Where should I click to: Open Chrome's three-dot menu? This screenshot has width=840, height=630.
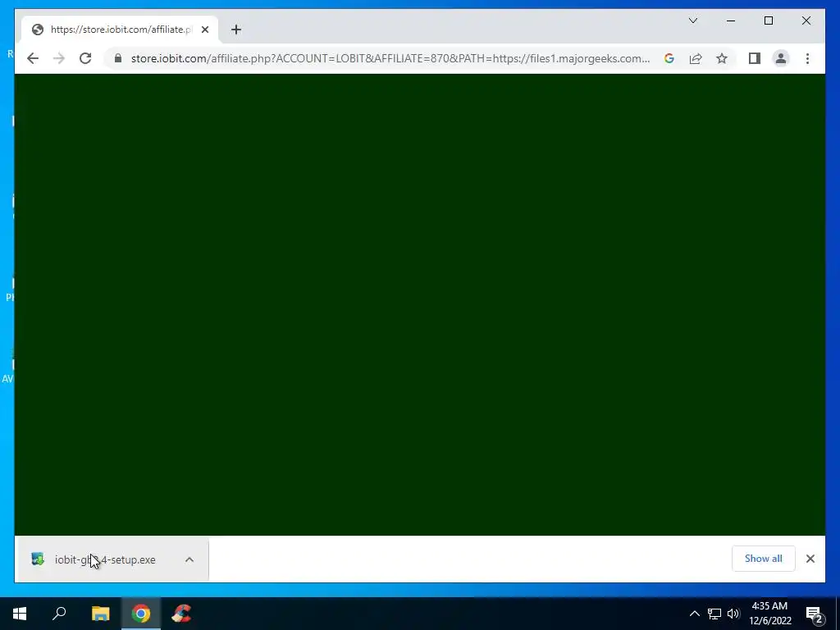(x=807, y=58)
